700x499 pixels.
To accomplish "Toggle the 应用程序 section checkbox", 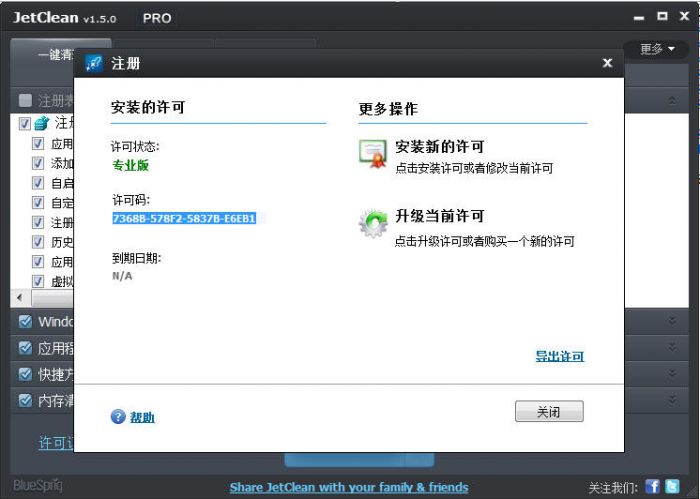I will tap(25, 348).
